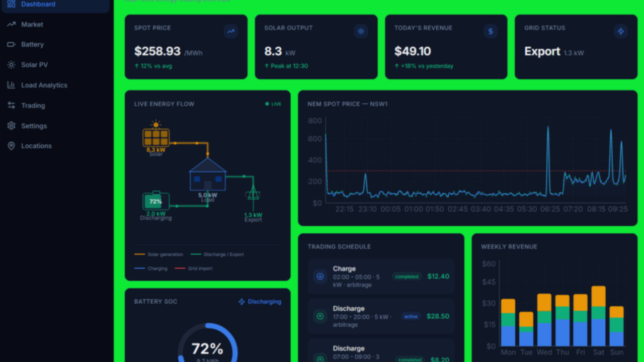This screenshot has height=362, width=644.
Task: Click the Market trend-line icon
Action: point(11,24)
